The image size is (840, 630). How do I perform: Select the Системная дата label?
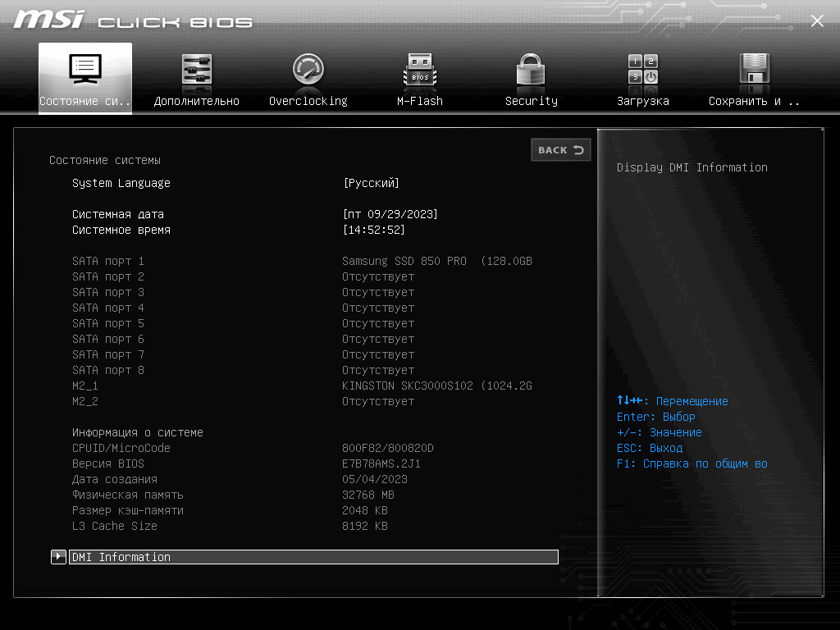[118, 214]
